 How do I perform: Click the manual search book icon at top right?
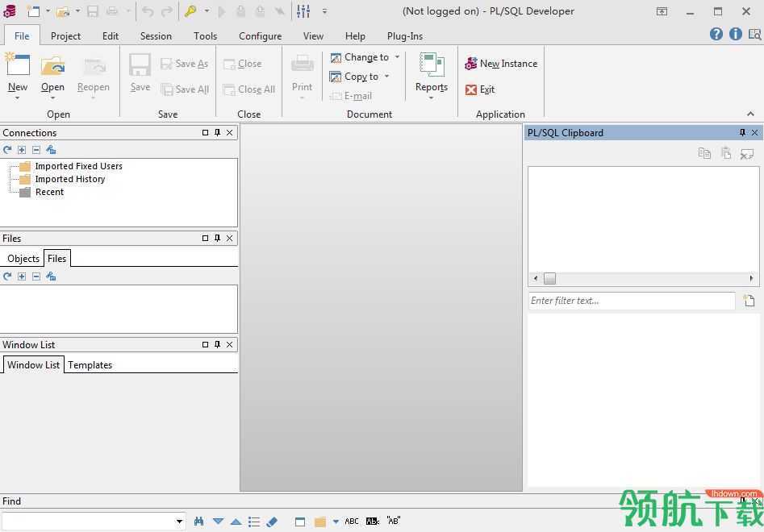coord(755,34)
